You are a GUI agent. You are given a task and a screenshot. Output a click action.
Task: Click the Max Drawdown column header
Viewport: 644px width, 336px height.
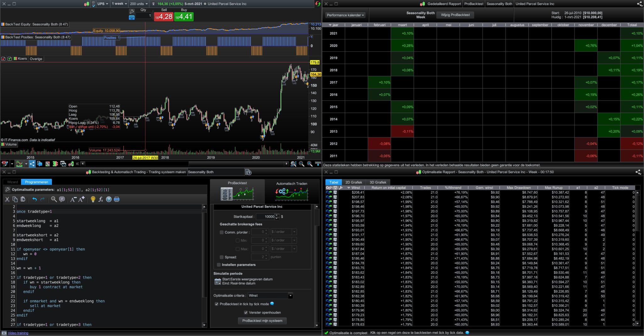pyautogui.click(x=519, y=188)
